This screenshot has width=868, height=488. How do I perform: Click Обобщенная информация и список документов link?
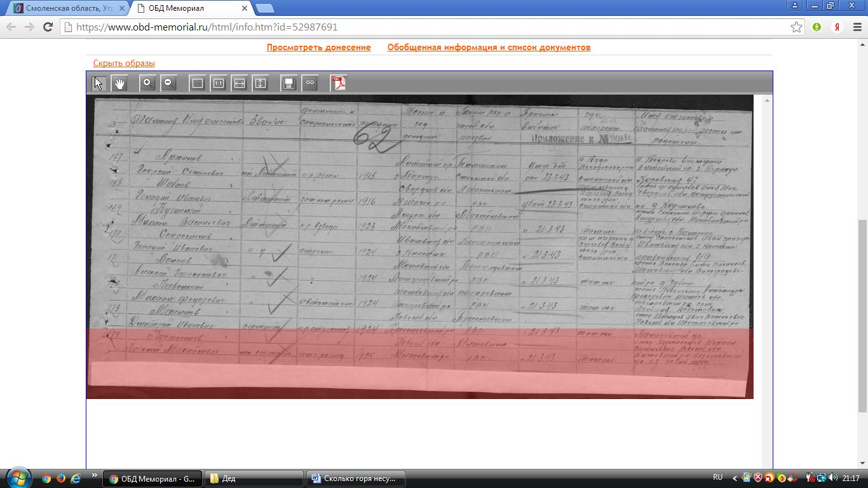pyautogui.click(x=489, y=47)
